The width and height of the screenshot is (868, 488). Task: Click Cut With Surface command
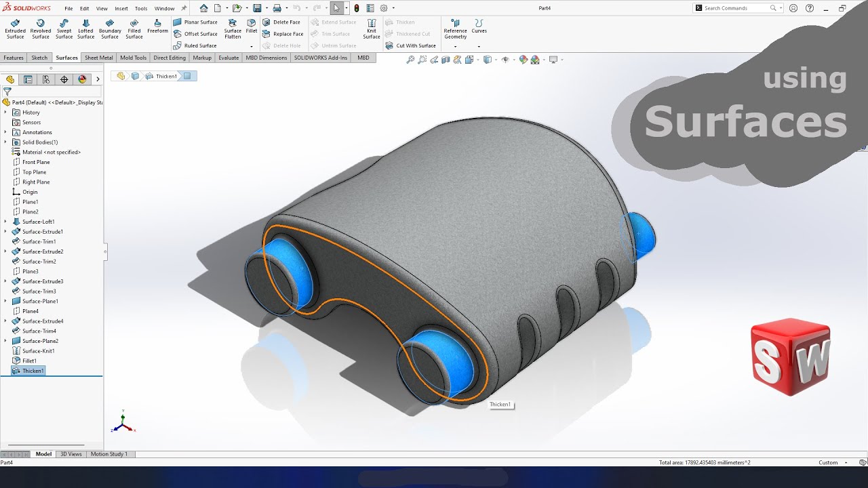tap(411, 45)
